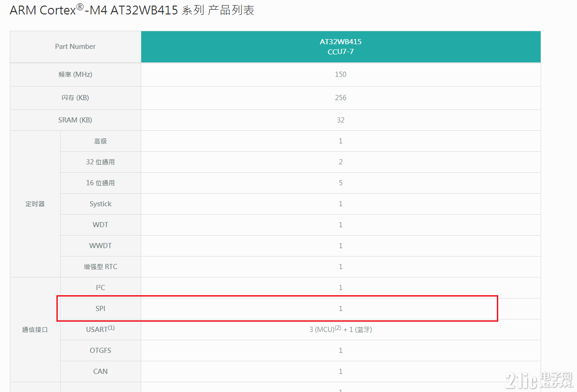
Task: Click the frequency value "150"
Action: click(x=341, y=74)
